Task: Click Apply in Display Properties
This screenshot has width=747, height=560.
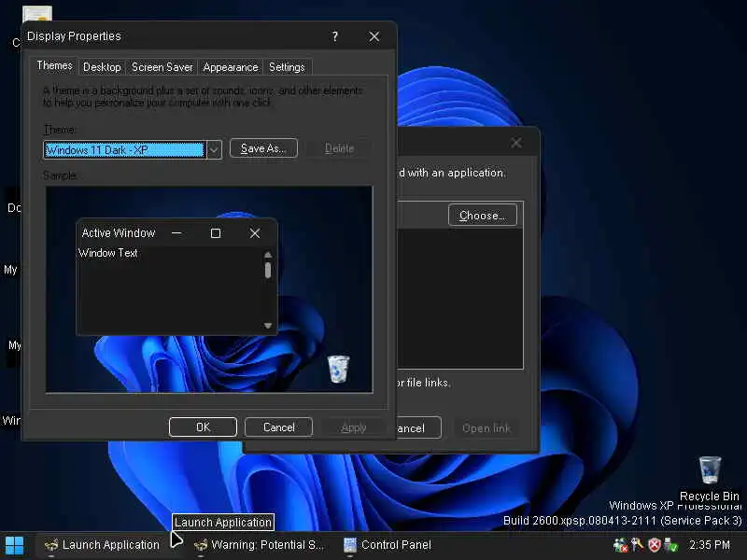Action: point(354,427)
